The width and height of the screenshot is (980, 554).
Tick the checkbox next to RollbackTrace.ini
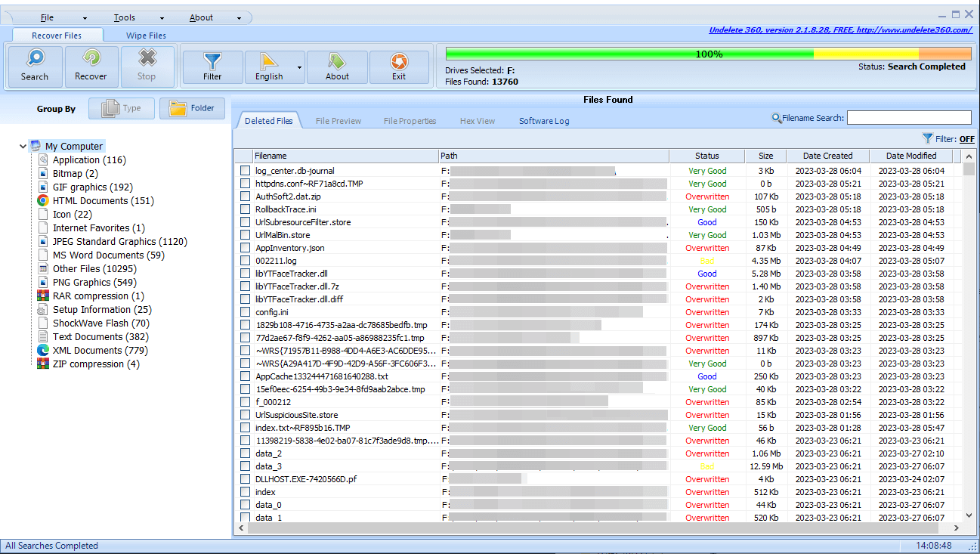(x=245, y=209)
